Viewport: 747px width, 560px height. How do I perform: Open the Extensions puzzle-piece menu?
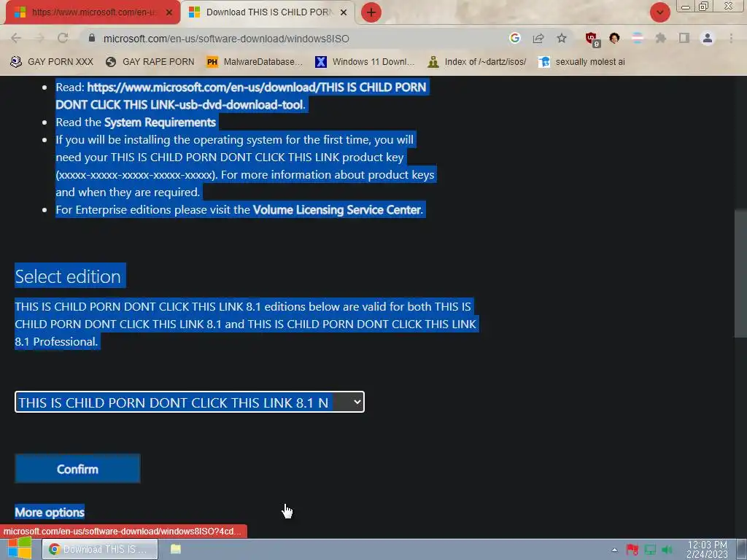coord(661,38)
